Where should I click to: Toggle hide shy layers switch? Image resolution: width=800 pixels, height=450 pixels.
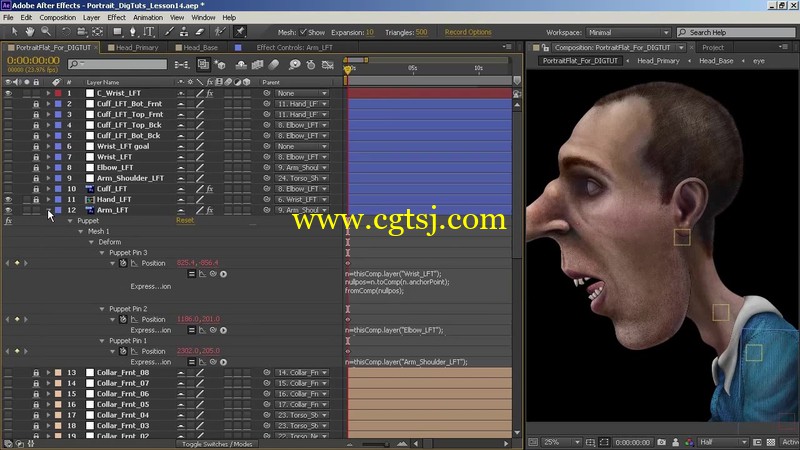tap(241, 65)
